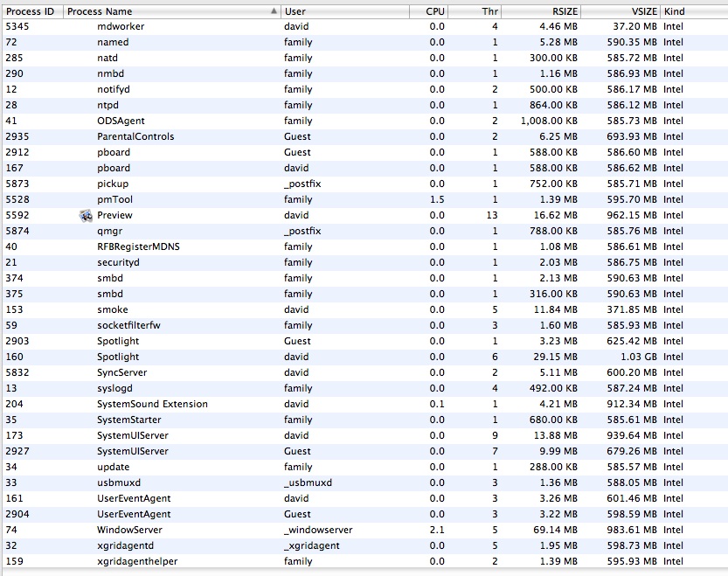This screenshot has height=576, width=728.
Task: Select the mdworker process row
Action: click(364, 26)
